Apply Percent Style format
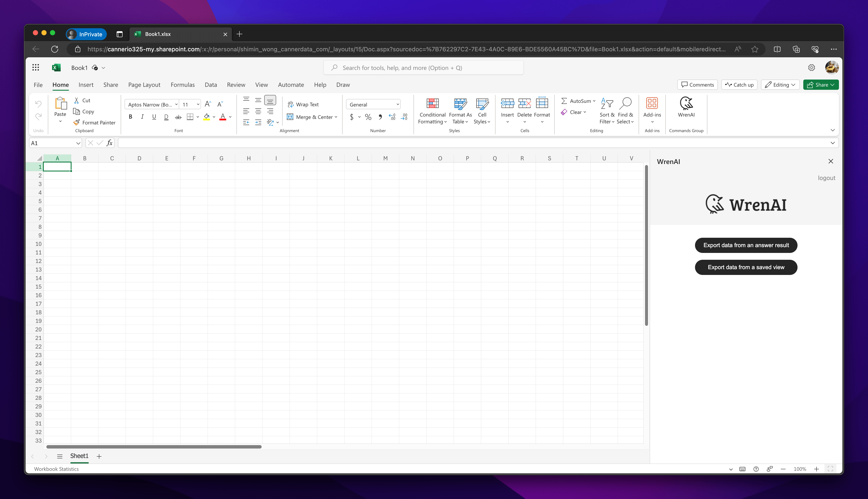 pyautogui.click(x=368, y=117)
